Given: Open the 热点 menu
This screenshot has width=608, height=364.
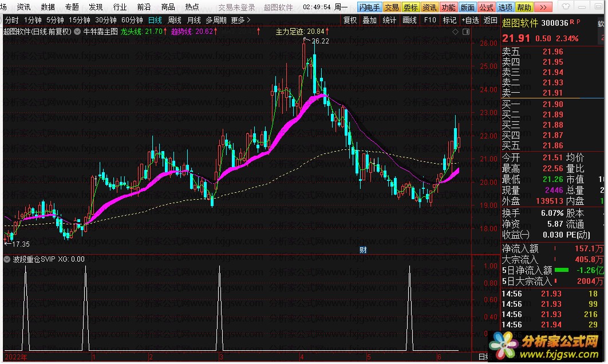Looking at the screenshot, I should [x=192, y=7].
